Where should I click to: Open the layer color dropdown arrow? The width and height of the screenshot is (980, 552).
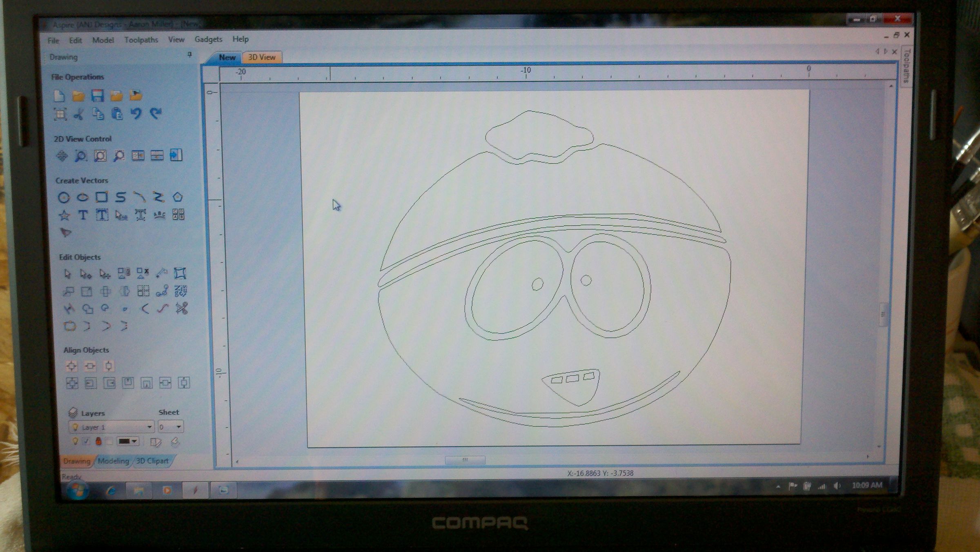134,441
